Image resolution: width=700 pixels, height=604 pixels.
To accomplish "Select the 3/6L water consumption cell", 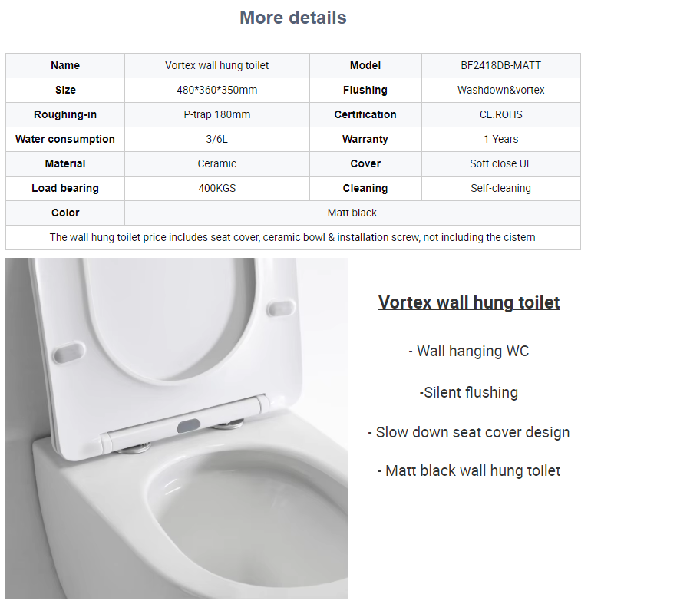I will click(x=217, y=139).
